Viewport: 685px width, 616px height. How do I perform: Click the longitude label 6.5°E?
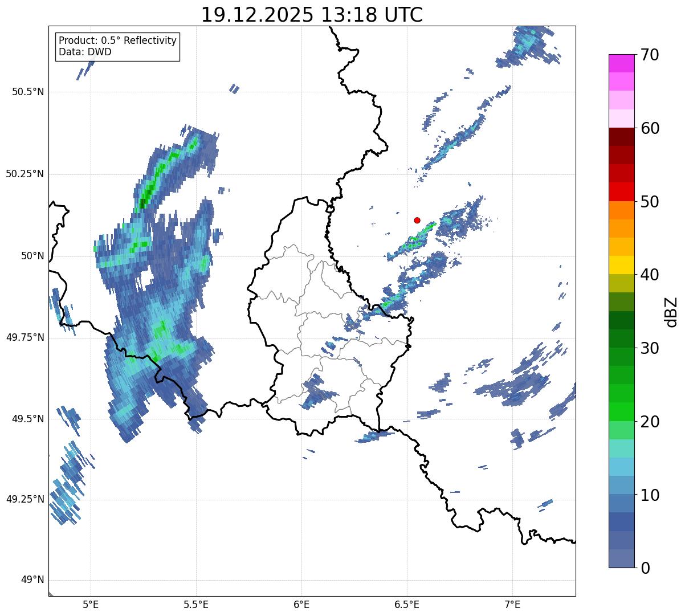click(407, 605)
